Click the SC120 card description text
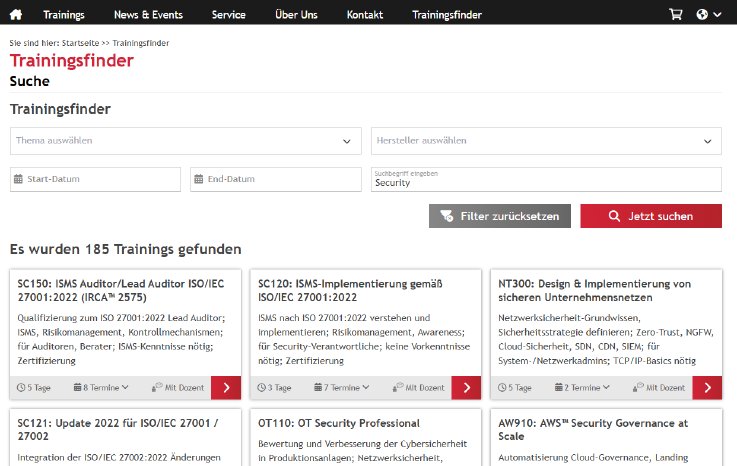The image size is (737, 466). tap(364, 339)
